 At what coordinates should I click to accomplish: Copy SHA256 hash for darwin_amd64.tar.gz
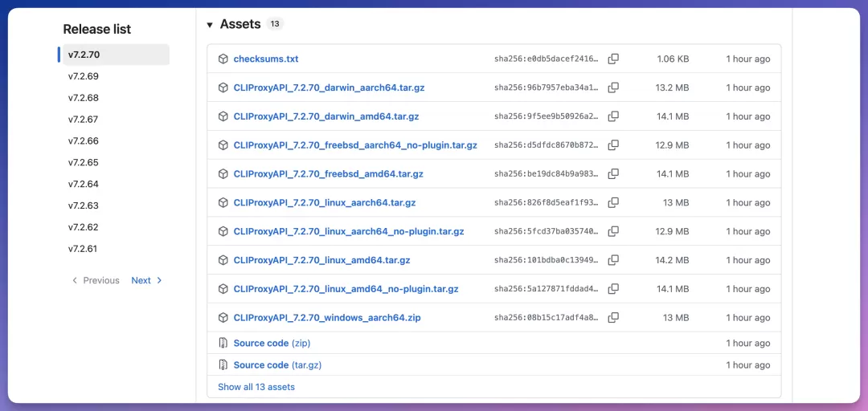[x=613, y=116]
